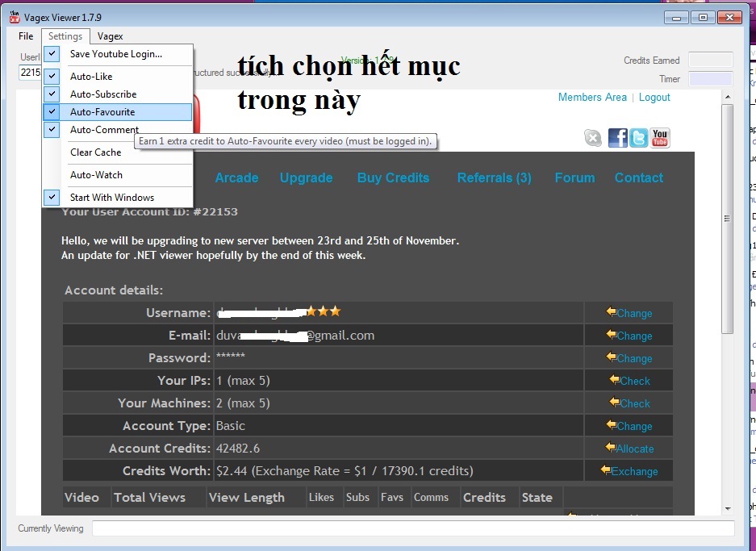This screenshot has height=551, width=756.
Task: Click the Facebook icon on the page
Action: click(617, 138)
